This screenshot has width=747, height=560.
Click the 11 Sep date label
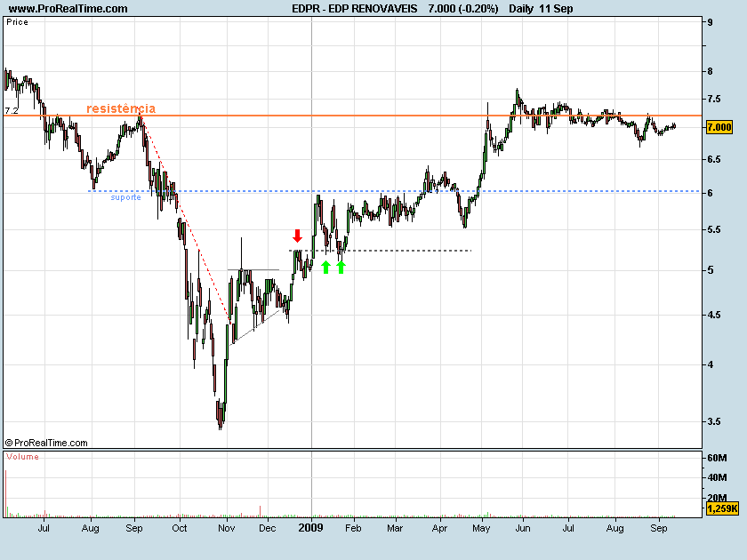coord(557,9)
